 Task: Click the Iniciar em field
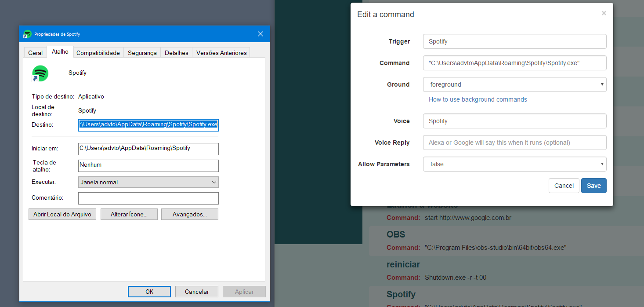pyautogui.click(x=148, y=149)
